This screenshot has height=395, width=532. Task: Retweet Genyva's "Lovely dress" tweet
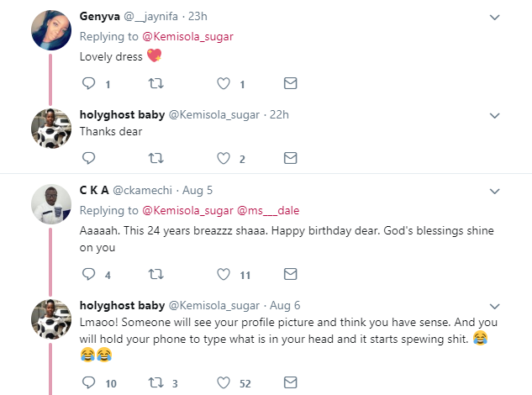pyautogui.click(x=155, y=83)
